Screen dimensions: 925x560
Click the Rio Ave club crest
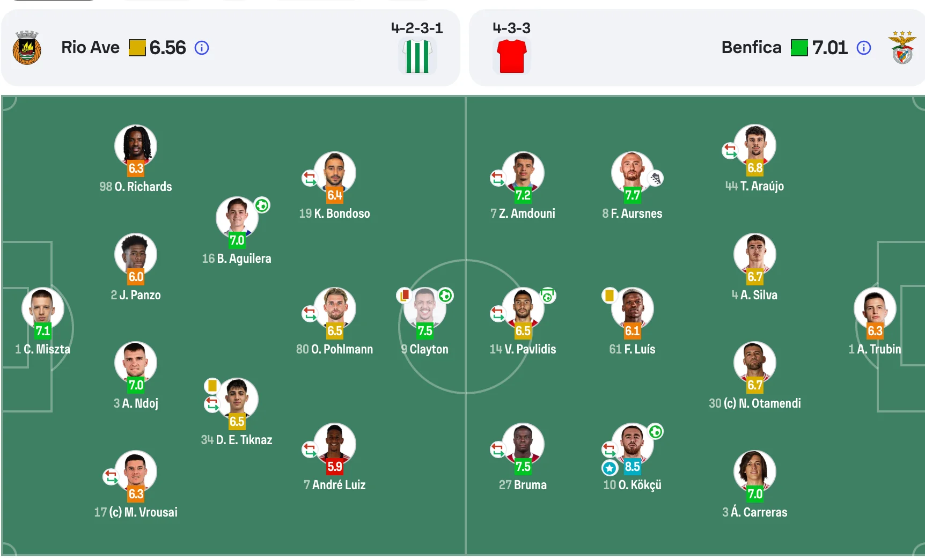[26, 48]
